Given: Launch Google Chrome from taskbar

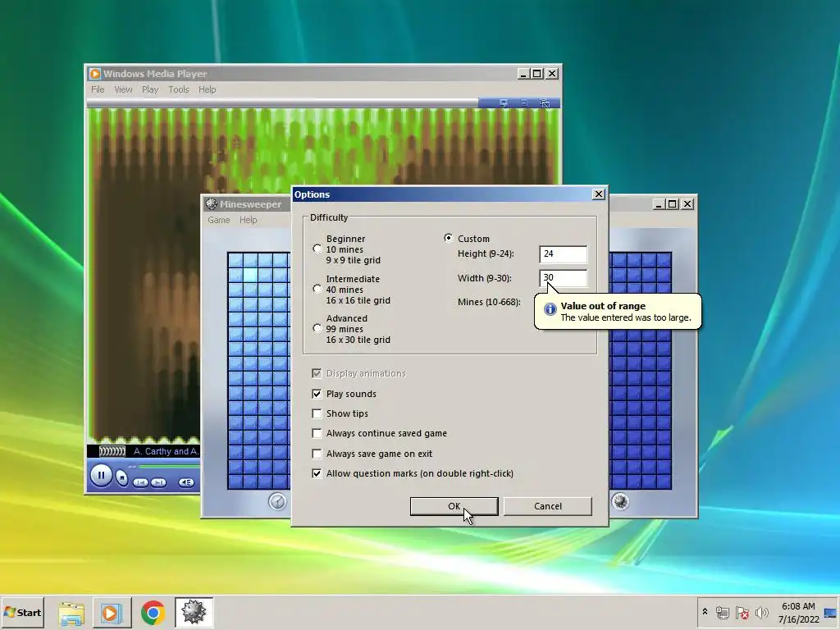Looking at the screenshot, I should (x=153, y=613).
